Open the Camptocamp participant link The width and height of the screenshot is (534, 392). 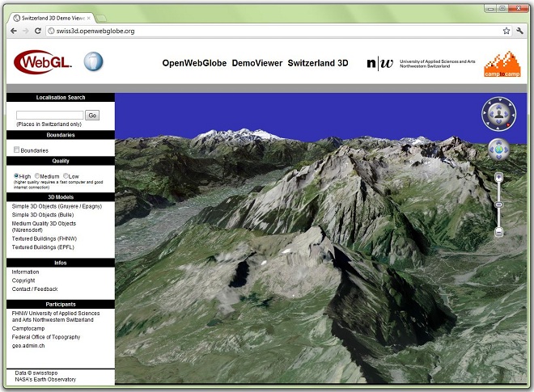[x=28, y=328]
